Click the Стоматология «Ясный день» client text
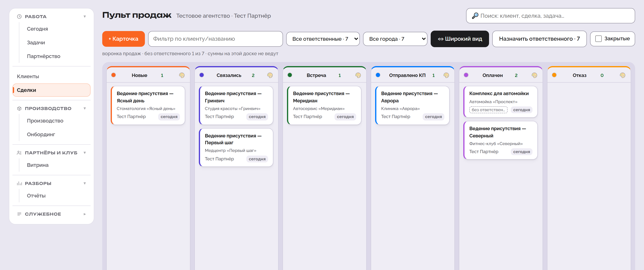This screenshot has width=644, height=270. (x=146, y=109)
